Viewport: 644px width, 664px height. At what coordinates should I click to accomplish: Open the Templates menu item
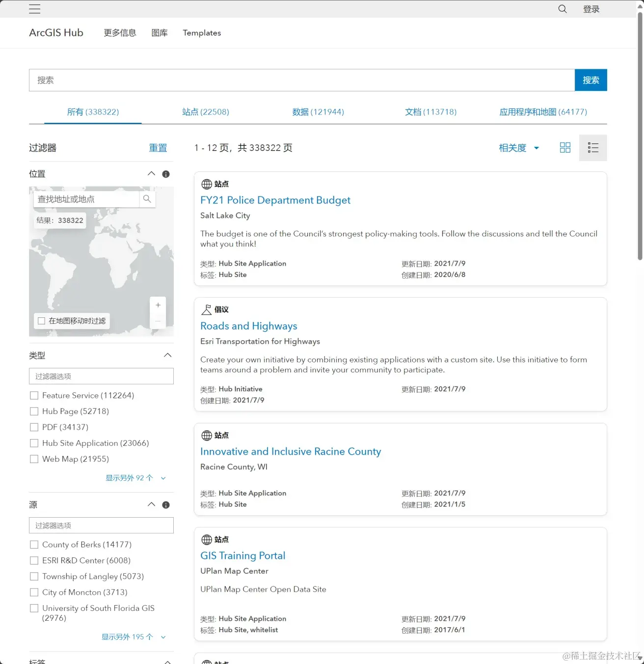click(202, 33)
